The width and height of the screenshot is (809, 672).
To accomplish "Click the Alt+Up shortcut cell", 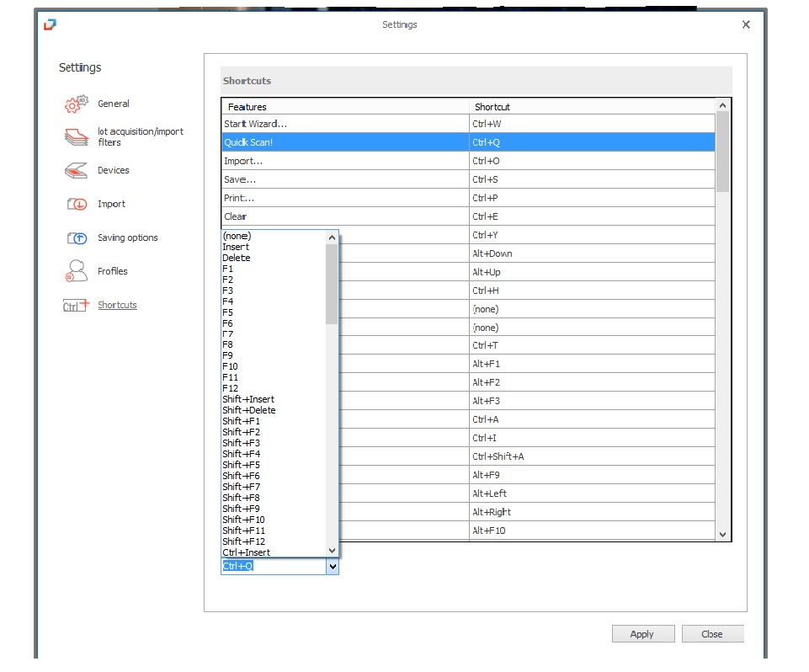I will [x=593, y=273].
